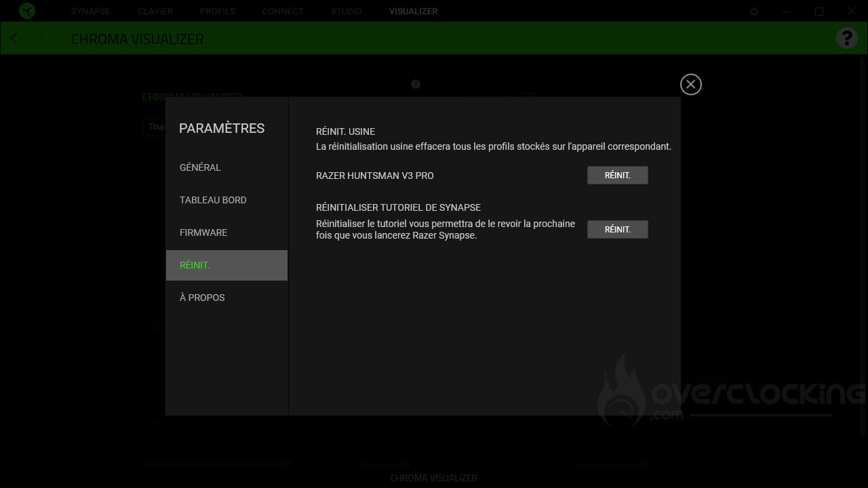Select the Réinit. settings section

(226, 265)
